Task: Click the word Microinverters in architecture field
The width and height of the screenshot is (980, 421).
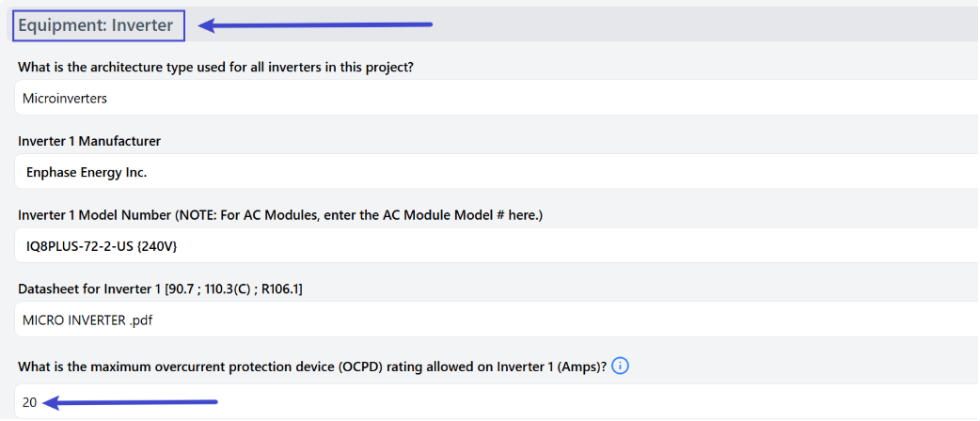Action: [x=64, y=98]
